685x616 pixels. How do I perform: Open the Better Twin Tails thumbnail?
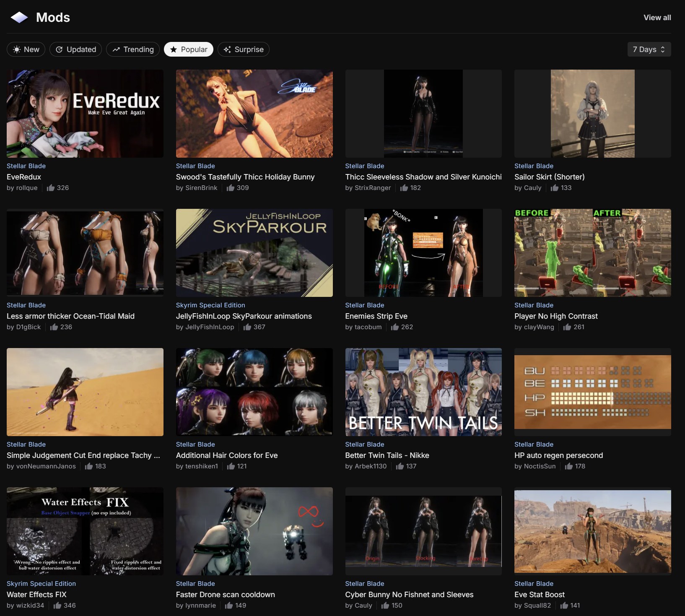pyautogui.click(x=423, y=392)
